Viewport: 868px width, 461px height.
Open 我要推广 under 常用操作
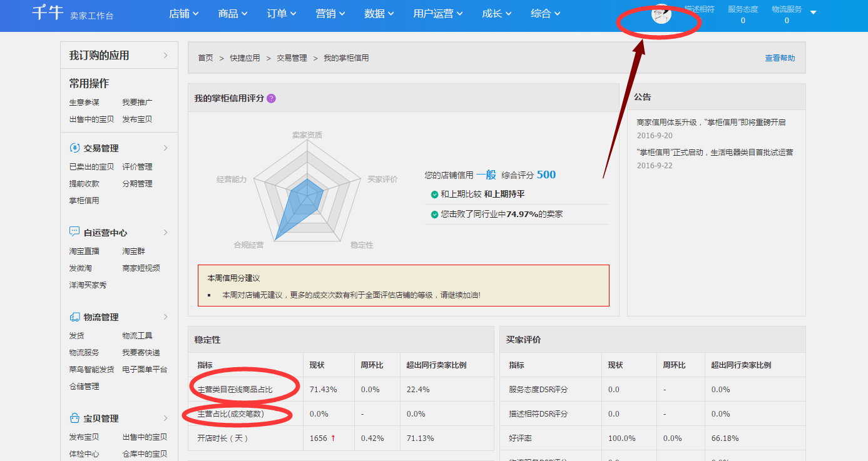click(137, 102)
